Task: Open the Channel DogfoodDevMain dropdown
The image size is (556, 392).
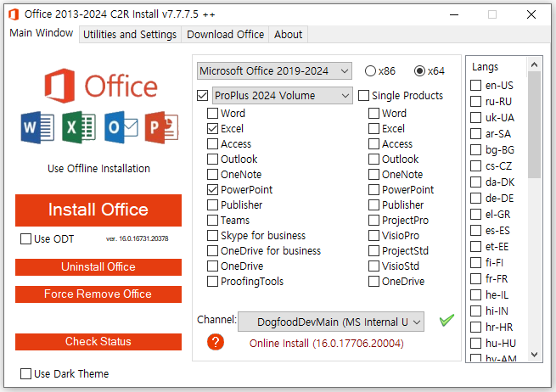Action: coord(330,322)
